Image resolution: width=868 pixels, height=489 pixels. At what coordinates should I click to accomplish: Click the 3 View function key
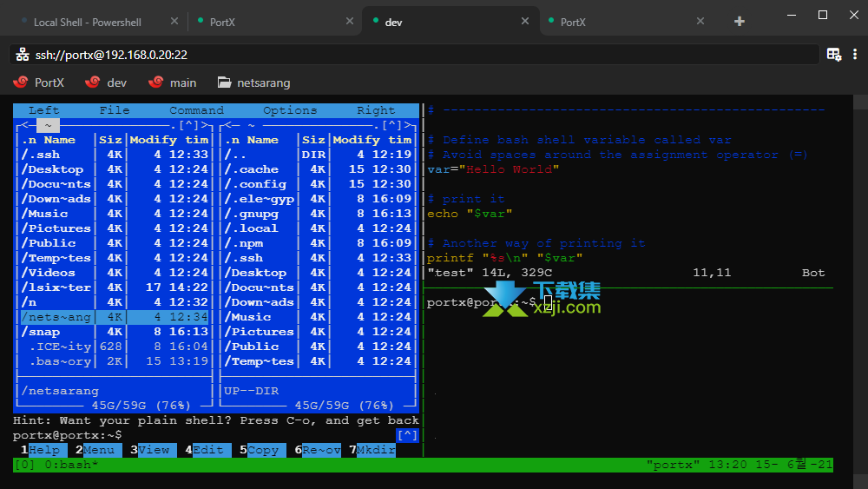tap(154, 450)
